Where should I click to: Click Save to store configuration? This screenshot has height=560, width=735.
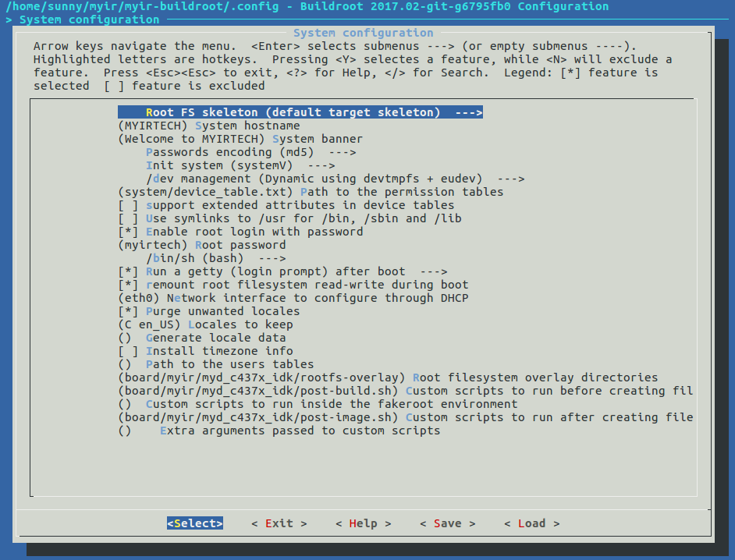tap(447, 523)
